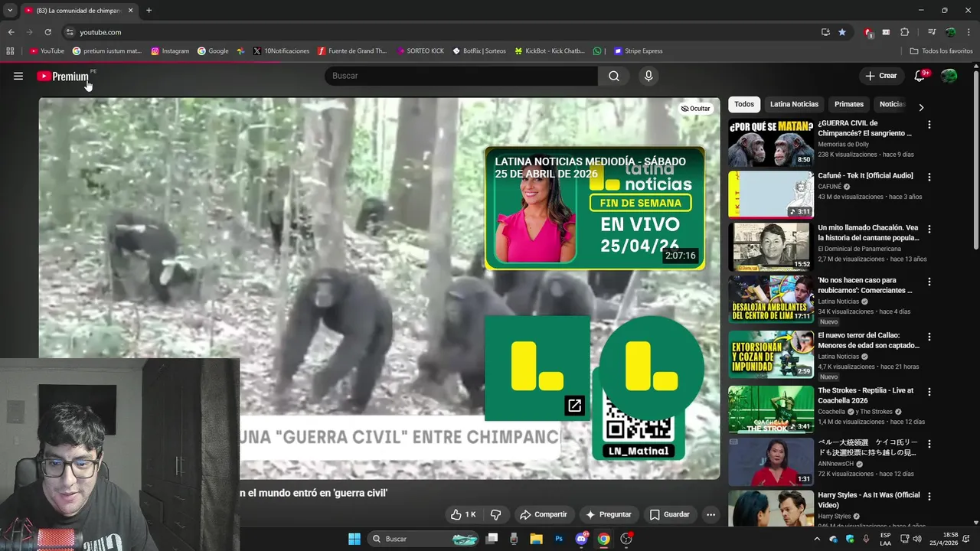Viewport: 980px width, 551px height.
Task: Open more actions ellipsis below video
Action: click(x=710, y=514)
